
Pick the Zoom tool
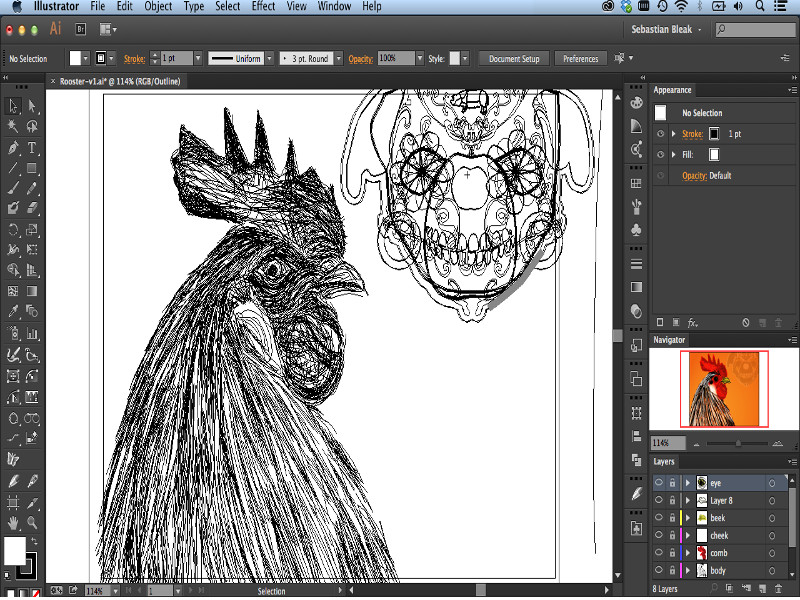(x=33, y=523)
